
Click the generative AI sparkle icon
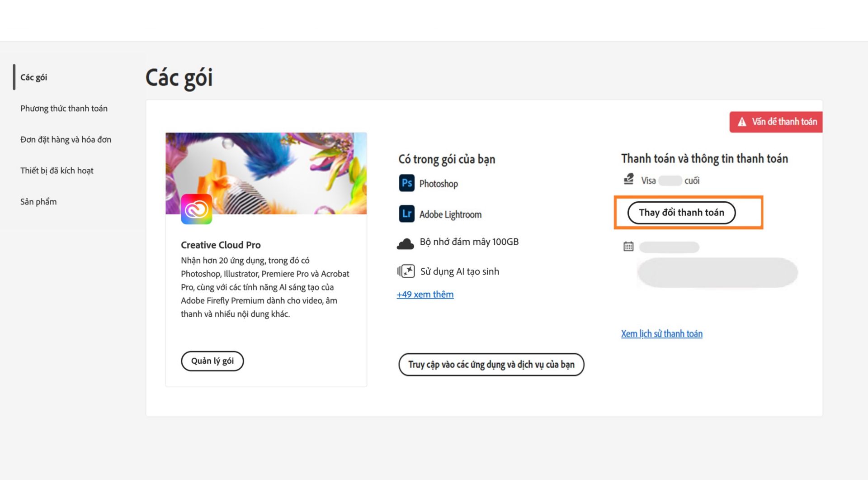(406, 271)
